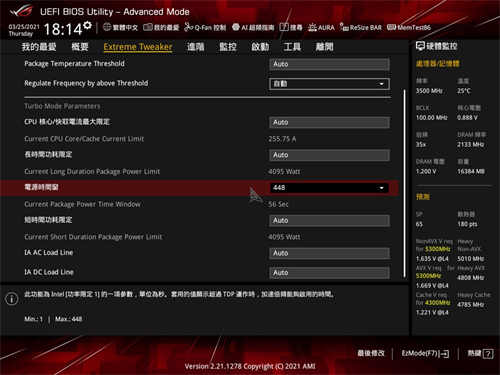This screenshot has width=500, height=375.
Task: Open date and time settings gear
Action: 88,25
